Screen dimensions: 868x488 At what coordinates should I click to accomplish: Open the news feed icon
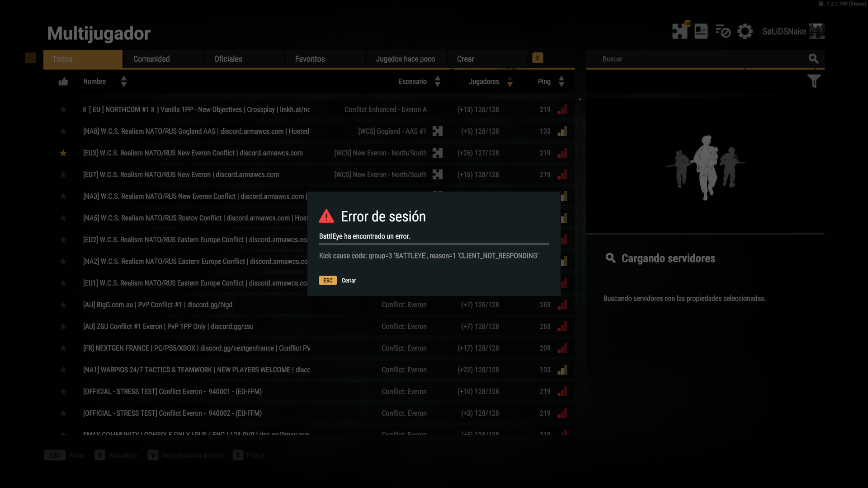[x=701, y=31]
